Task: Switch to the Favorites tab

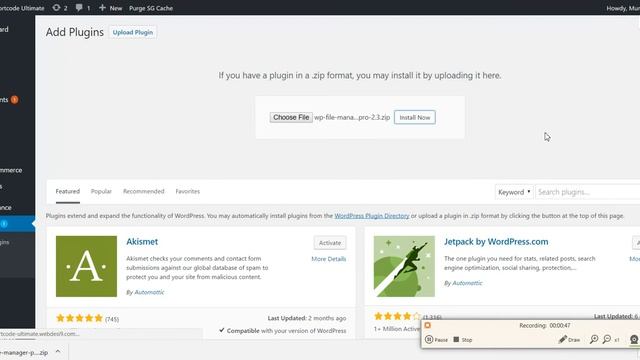Action: 188,191
